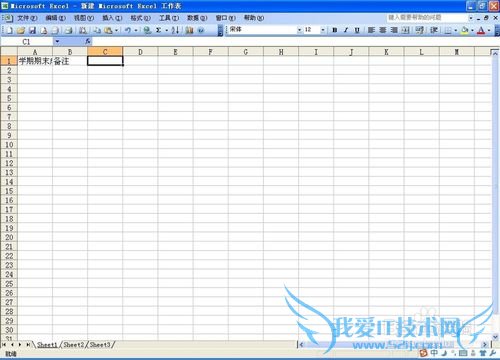Image resolution: width=500 pixels, height=360 pixels.
Task: Select cell B1 containing 备注
Action: click(70, 61)
